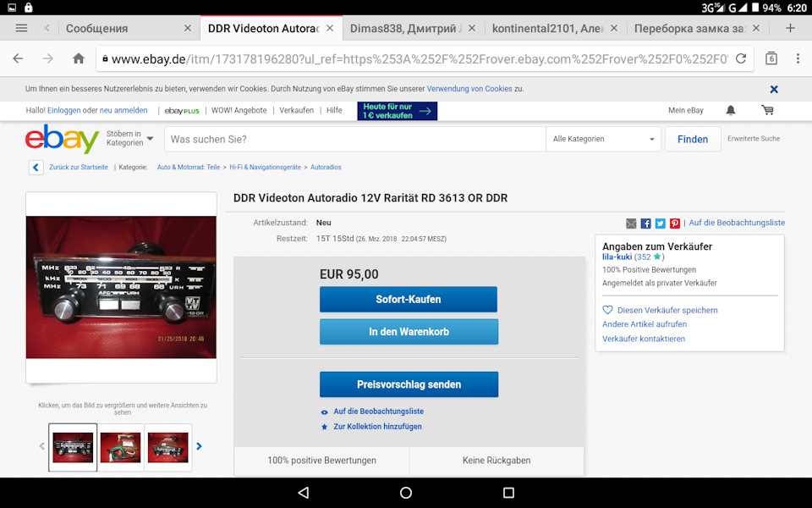Viewport: 812px width, 508px height.
Task: Tap Android recent apps button
Action: tap(508, 493)
